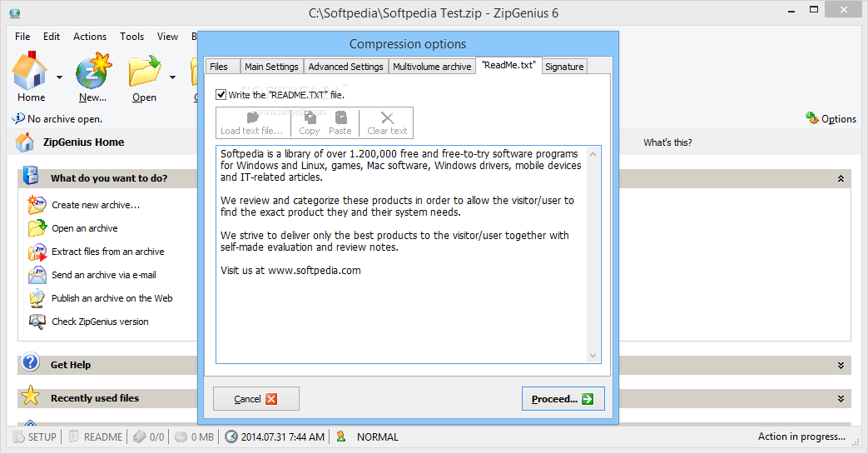The width and height of the screenshot is (868, 454).
Task: Select the "ReadMe.txt" tab
Action: coord(508,66)
